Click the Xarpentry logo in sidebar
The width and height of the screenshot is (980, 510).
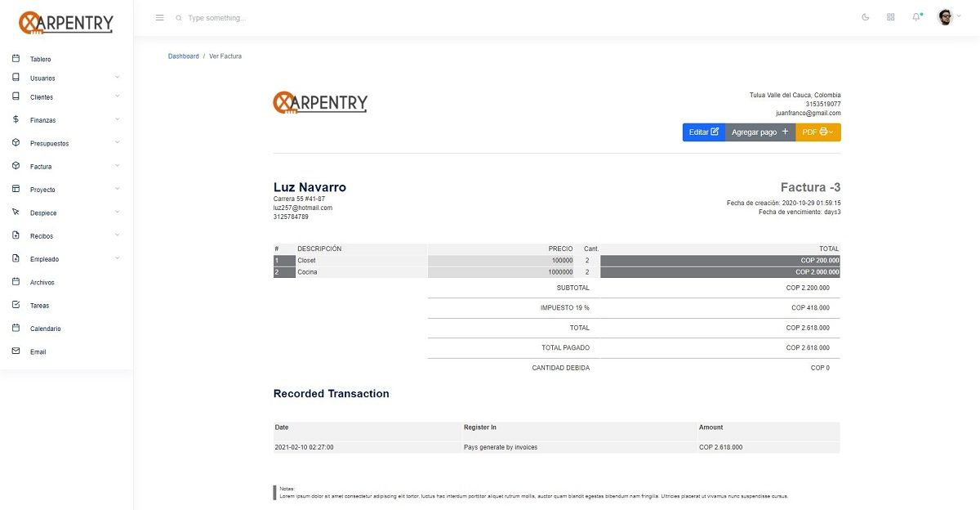pos(65,23)
